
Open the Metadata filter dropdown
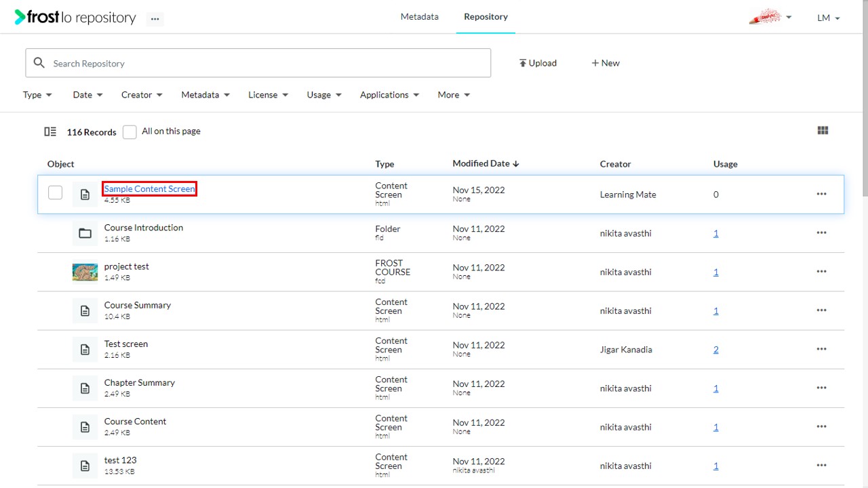(205, 95)
